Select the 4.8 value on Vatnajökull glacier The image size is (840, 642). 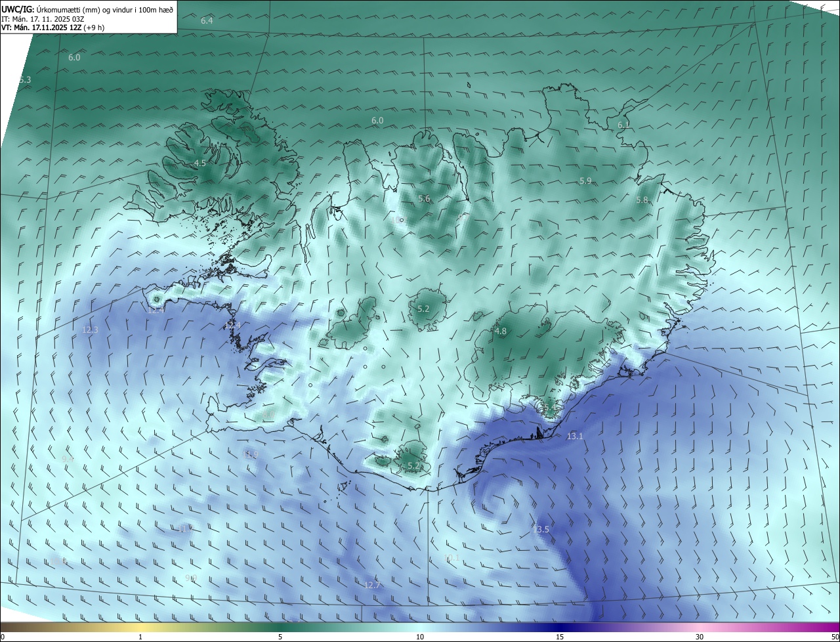pos(501,332)
